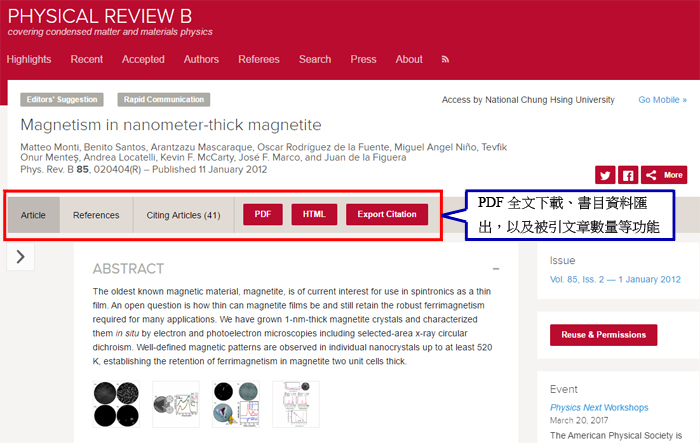Open the More share options button
Screen dimensions: 700x443
click(x=664, y=174)
